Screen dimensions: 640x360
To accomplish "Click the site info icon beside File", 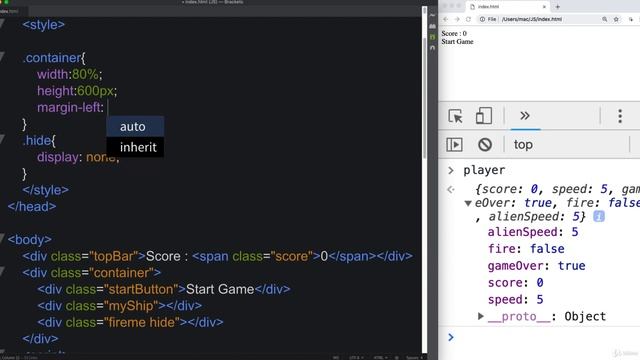I will click(x=482, y=19).
